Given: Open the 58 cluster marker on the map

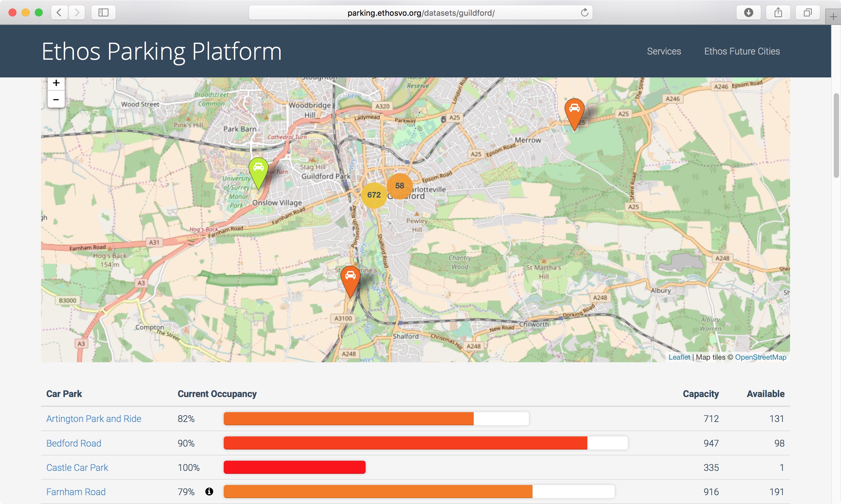Looking at the screenshot, I should pos(399,186).
